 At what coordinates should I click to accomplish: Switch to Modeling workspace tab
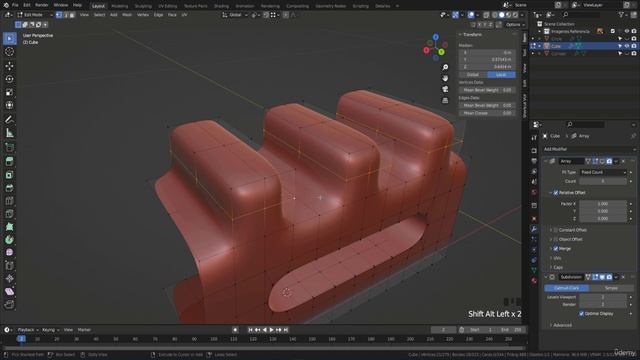120,6
